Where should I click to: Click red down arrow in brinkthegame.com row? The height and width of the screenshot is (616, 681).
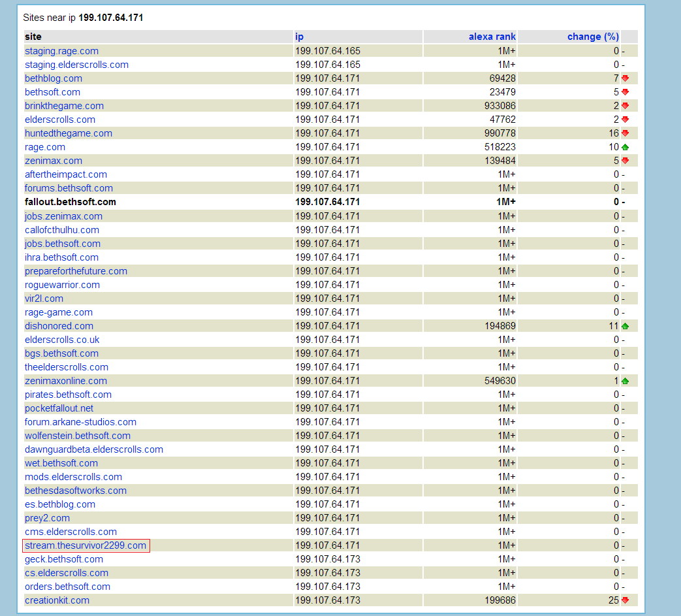(x=626, y=106)
